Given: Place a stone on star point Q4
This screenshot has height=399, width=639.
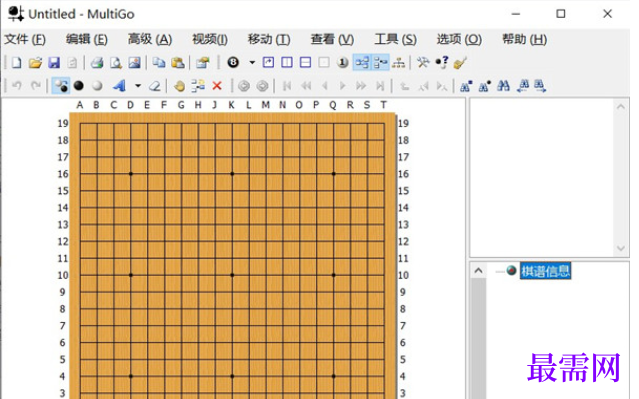Looking at the screenshot, I should [333, 376].
